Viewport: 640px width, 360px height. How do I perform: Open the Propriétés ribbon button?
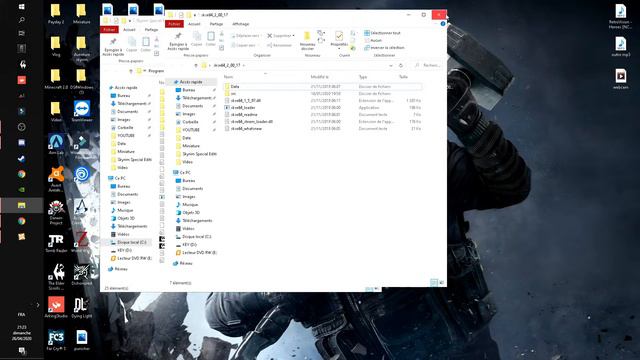click(339, 40)
